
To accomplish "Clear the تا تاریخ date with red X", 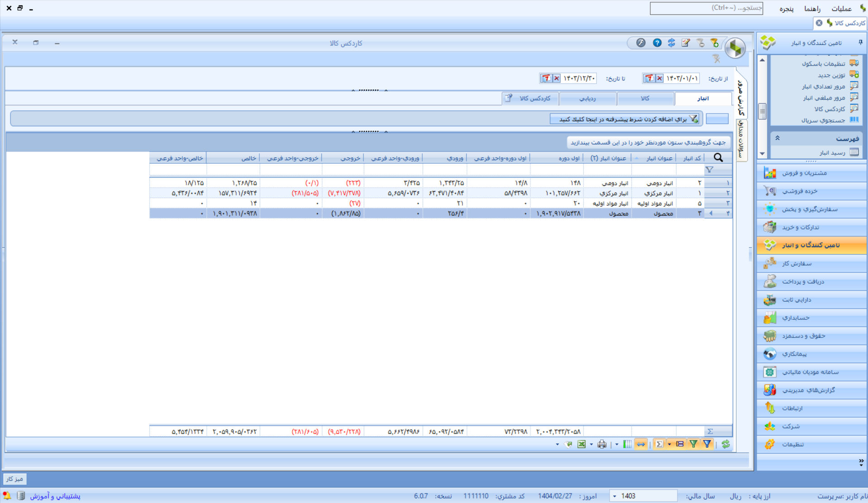I will [x=557, y=78].
